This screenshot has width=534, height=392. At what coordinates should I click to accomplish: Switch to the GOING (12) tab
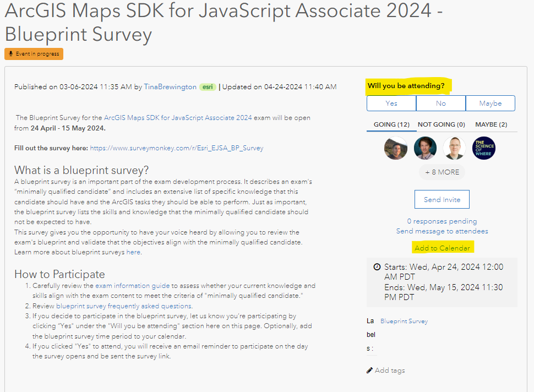391,124
